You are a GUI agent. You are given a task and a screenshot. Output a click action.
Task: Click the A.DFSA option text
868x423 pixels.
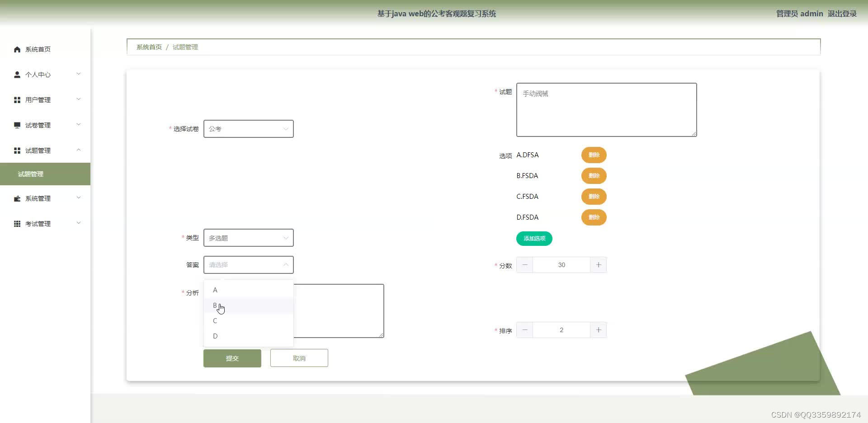(x=528, y=155)
